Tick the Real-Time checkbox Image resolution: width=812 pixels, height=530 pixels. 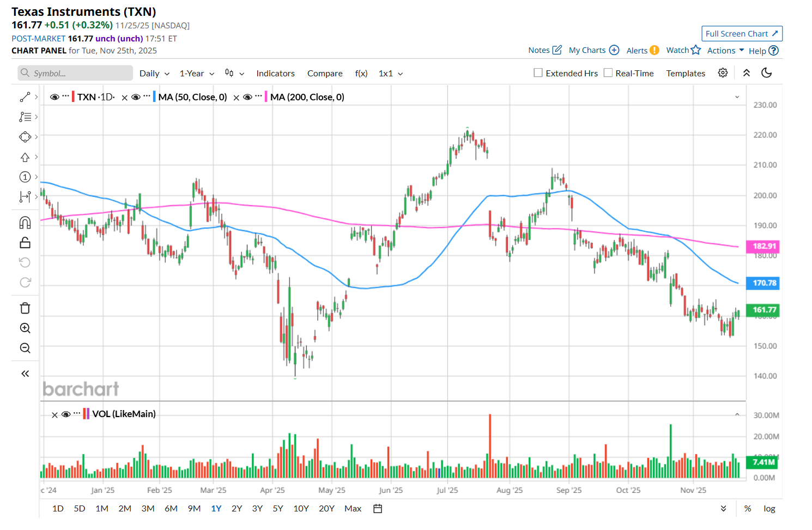coord(608,73)
